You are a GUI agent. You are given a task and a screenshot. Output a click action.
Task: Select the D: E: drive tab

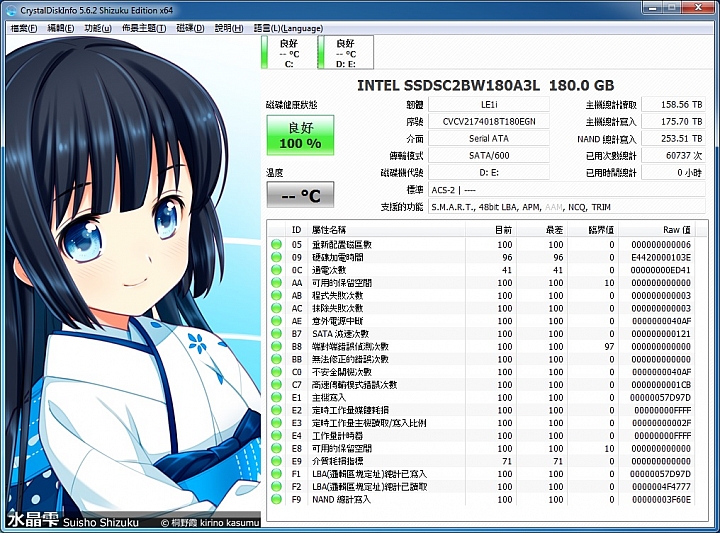[x=345, y=53]
